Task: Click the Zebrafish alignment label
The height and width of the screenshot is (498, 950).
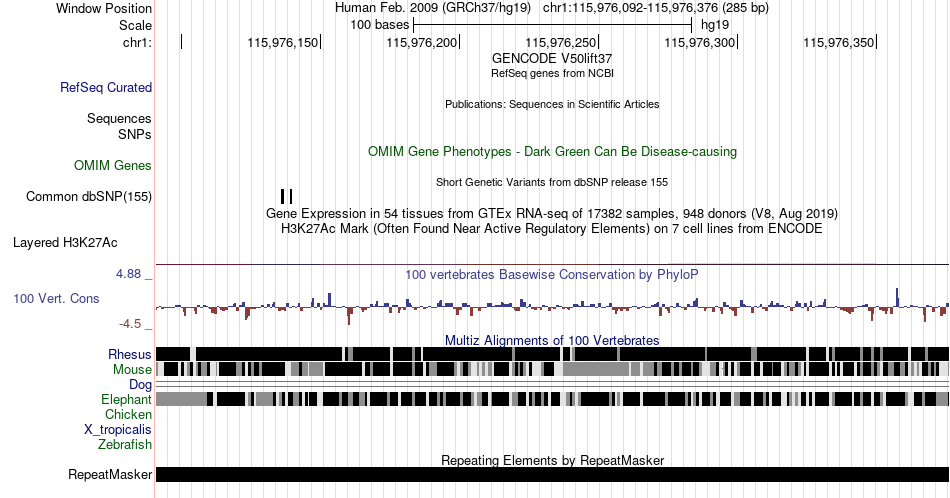Action: click(x=125, y=444)
